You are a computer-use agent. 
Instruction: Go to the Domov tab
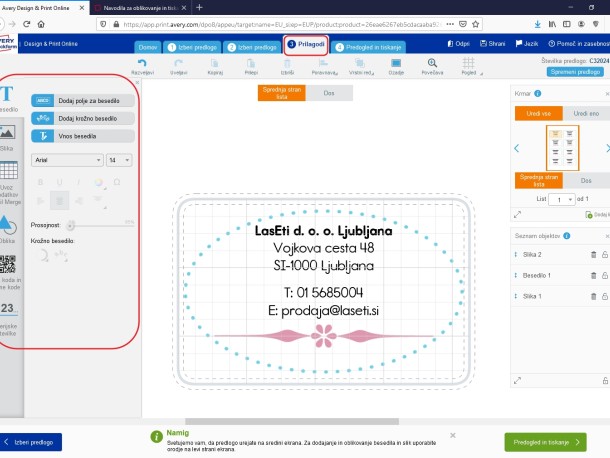pyautogui.click(x=148, y=47)
